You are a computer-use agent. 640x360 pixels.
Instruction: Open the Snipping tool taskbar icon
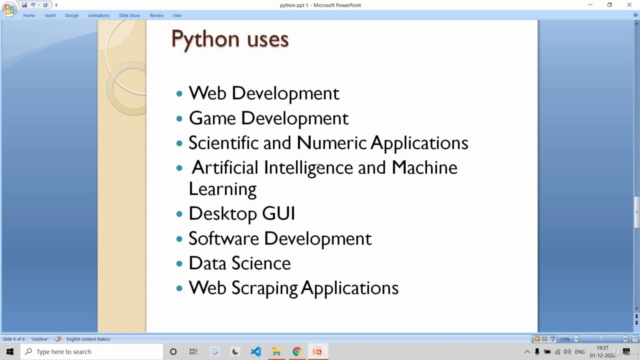point(214,351)
